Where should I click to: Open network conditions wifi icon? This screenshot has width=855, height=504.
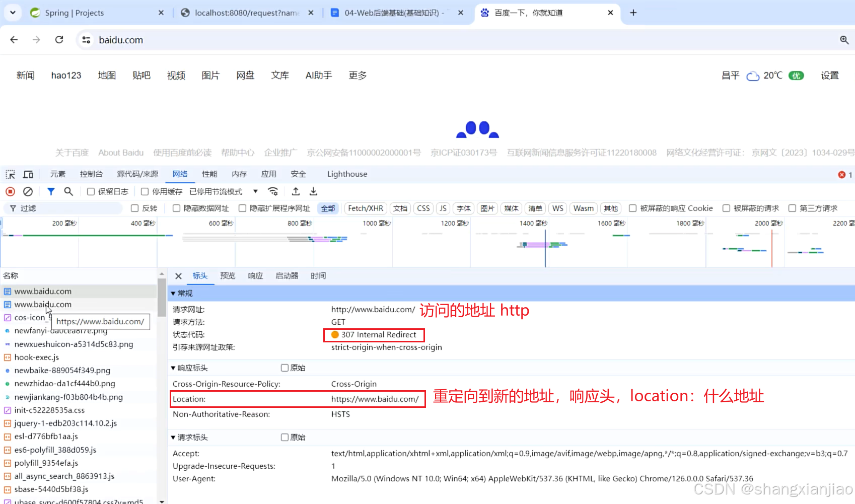tap(273, 191)
